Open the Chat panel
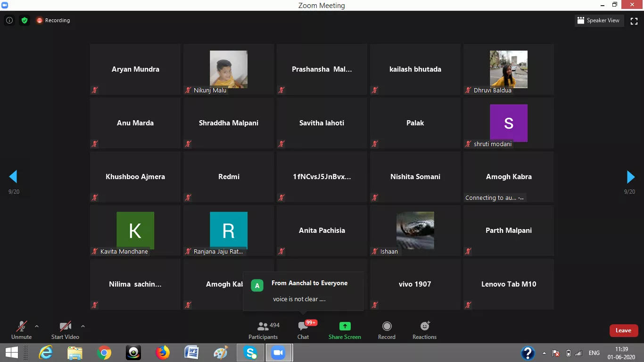644x362 pixels. 303,330
